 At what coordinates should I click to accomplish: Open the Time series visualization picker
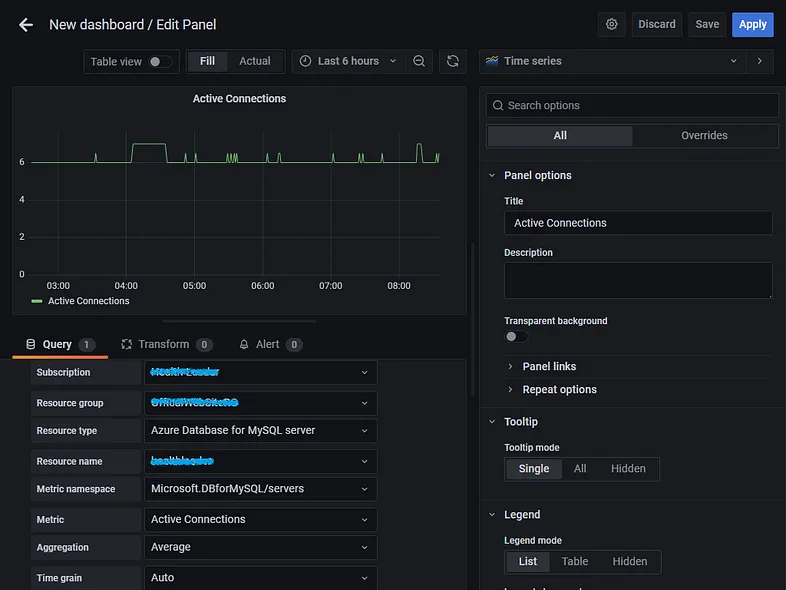click(612, 61)
